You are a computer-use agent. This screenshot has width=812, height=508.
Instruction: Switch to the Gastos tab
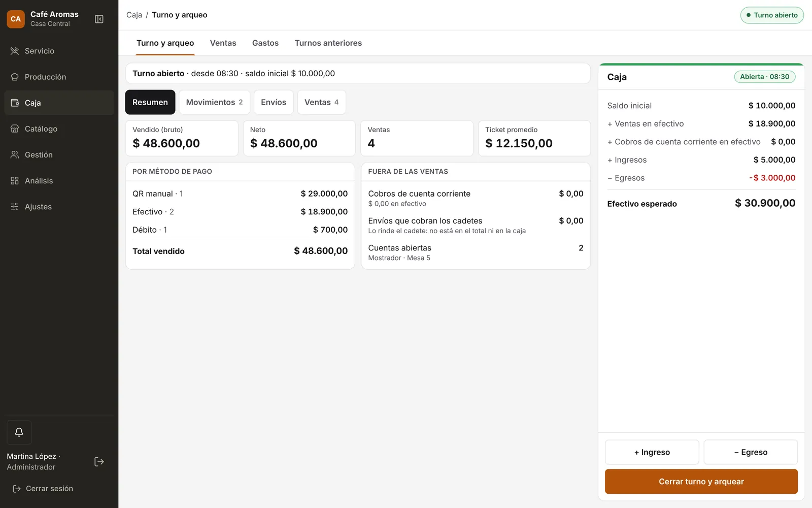(x=265, y=43)
